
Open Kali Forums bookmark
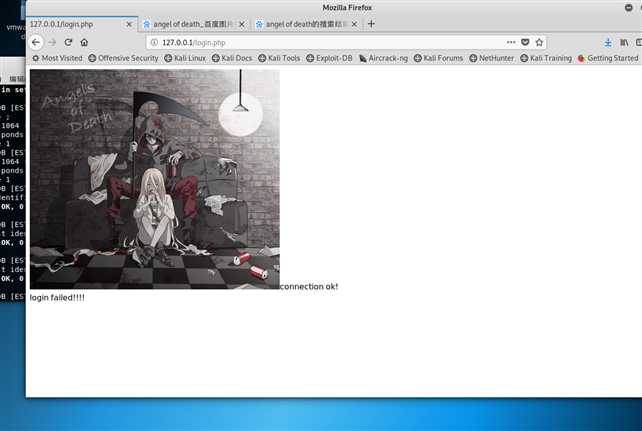tap(438, 58)
